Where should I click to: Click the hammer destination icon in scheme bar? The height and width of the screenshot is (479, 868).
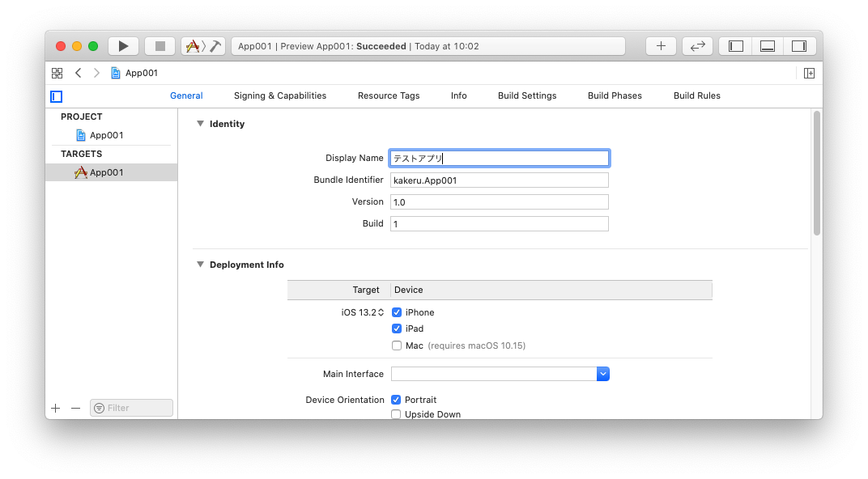click(216, 46)
